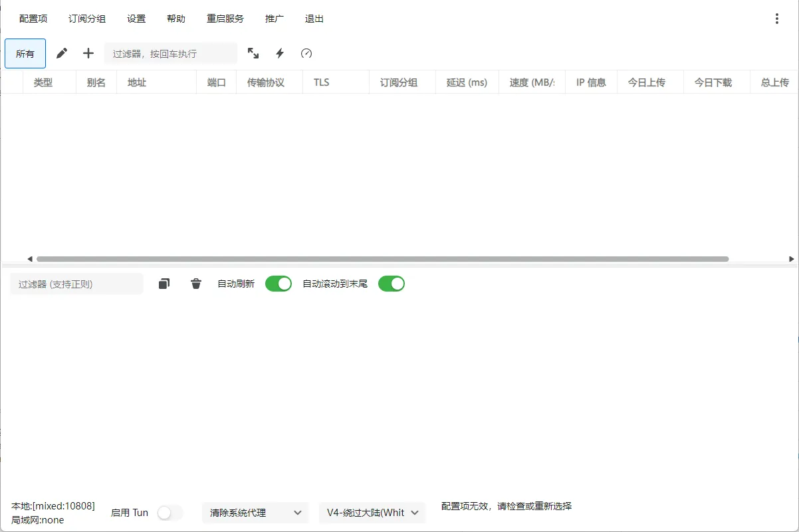Click the 配置项无效，请检查或重新选择 message
799x532 pixels.
507,506
